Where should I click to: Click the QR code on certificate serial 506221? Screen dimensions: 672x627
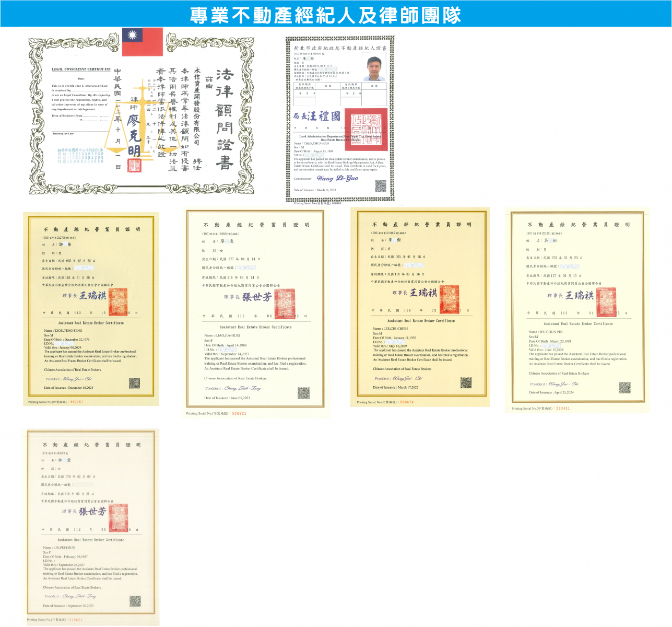[x=303, y=393]
